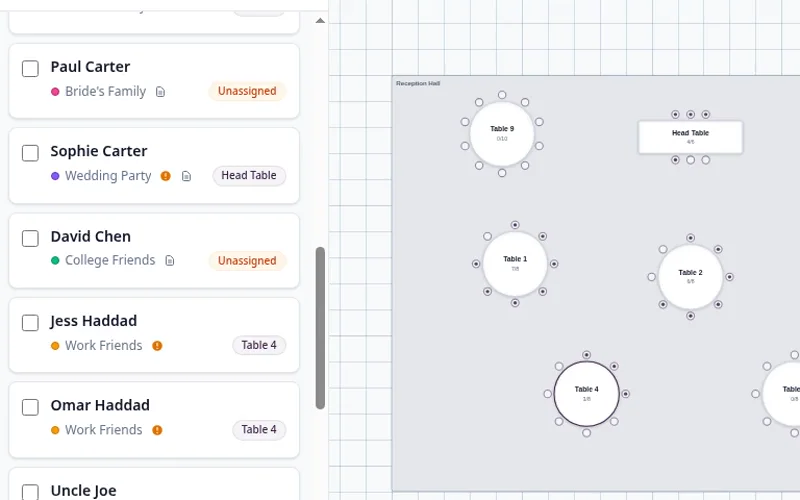Click Omar Haddad's Table 4 badge
This screenshot has width=800, height=500.
259,430
